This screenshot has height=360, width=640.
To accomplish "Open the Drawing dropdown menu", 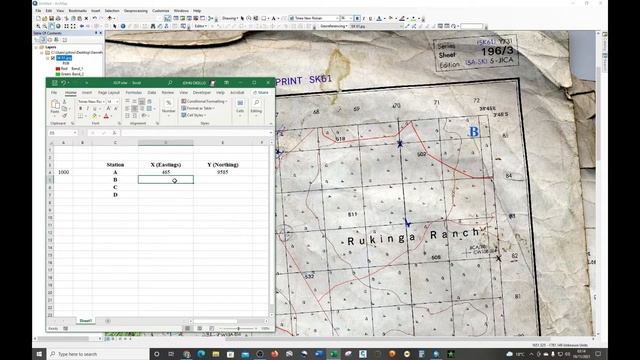I will (230, 18).
